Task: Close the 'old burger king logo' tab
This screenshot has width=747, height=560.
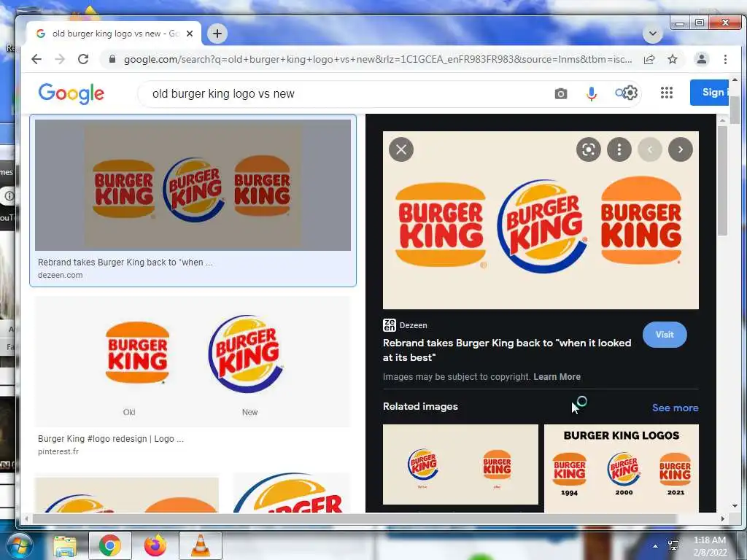Action: pyautogui.click(x=190, y=34)
